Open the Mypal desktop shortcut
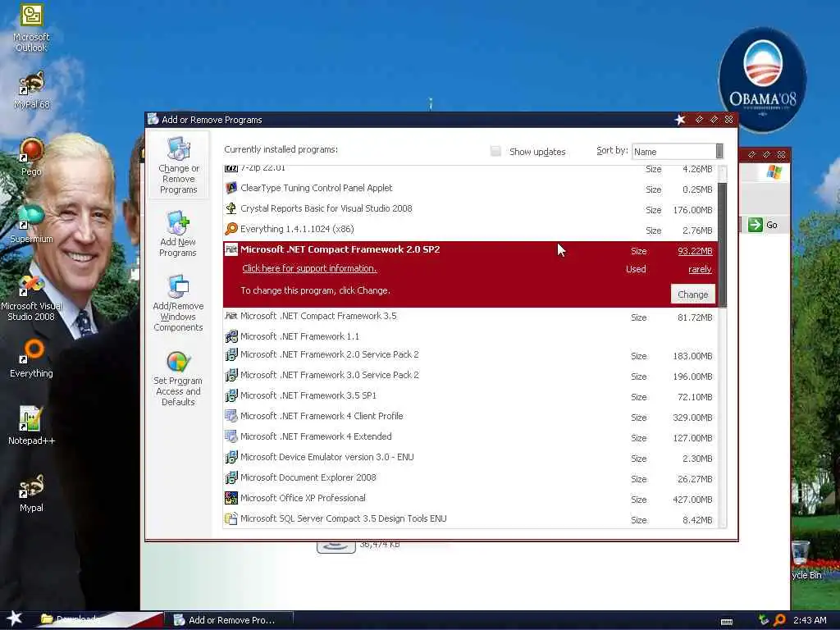 31,493
